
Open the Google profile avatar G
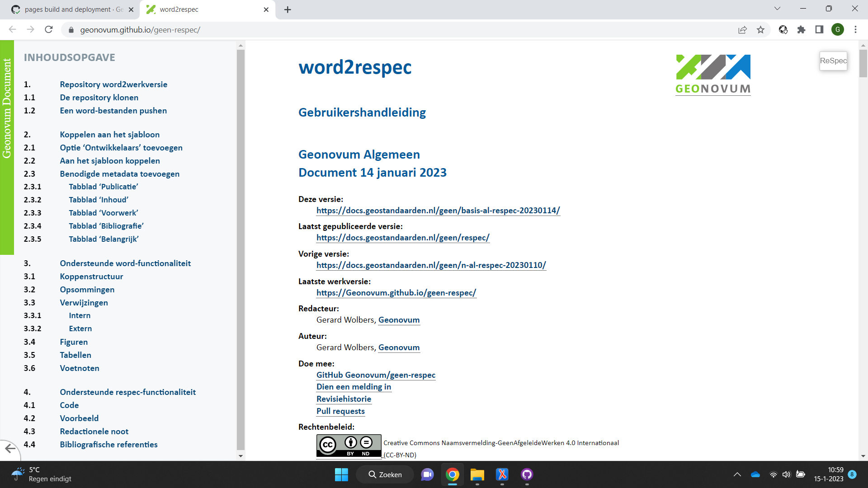tap(838, 30)
